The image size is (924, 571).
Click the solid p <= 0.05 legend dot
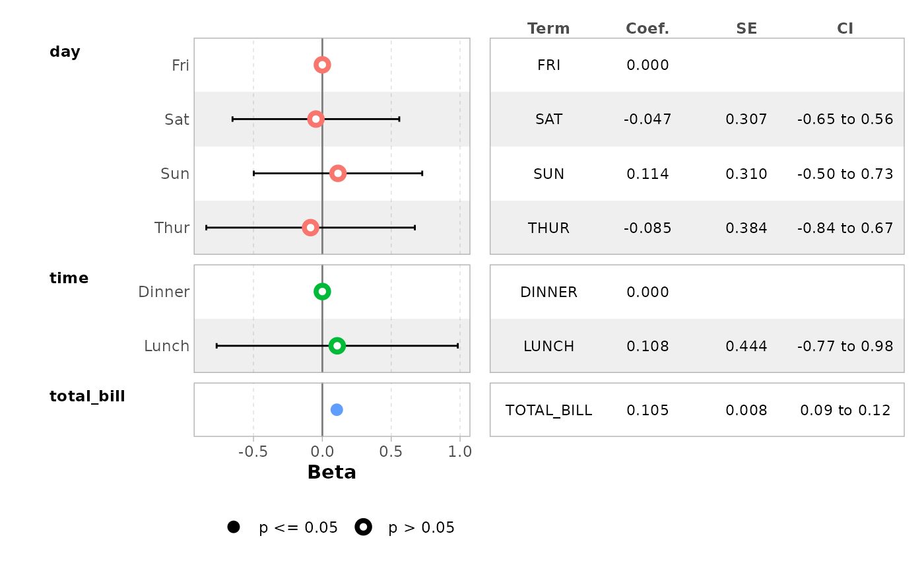click(x=233, y=527)
